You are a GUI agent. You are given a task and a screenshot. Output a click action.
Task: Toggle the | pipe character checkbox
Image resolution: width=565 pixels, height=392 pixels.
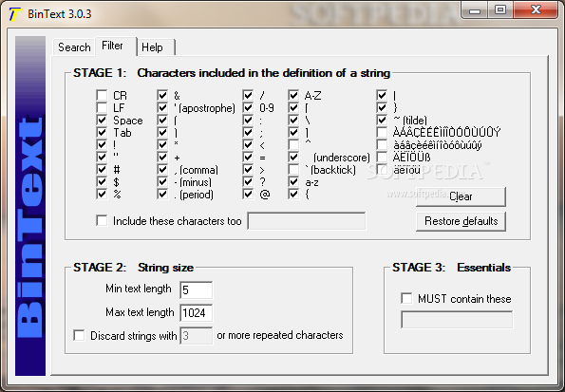[x=382, y=96]
